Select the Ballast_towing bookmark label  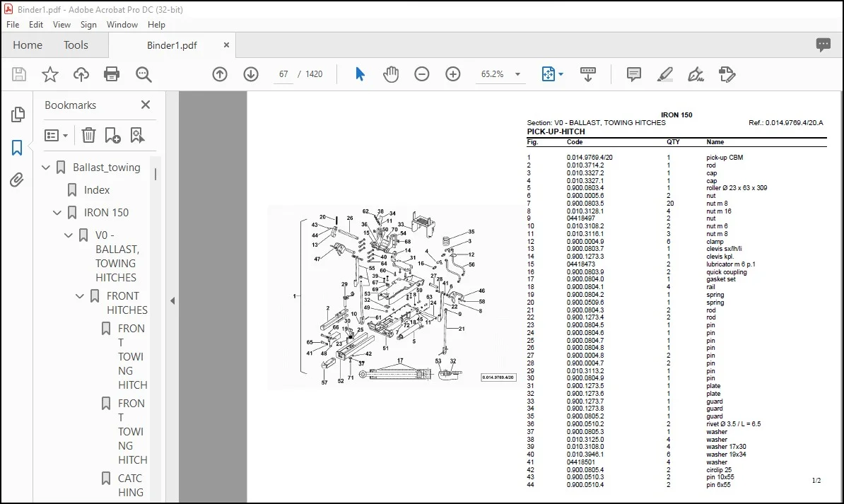tap(107, 168)
